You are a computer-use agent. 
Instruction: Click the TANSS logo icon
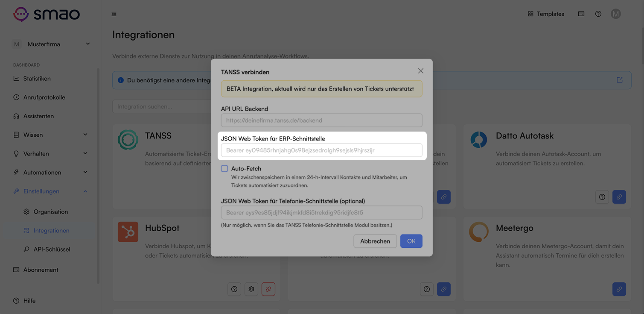tap(128, 140)
